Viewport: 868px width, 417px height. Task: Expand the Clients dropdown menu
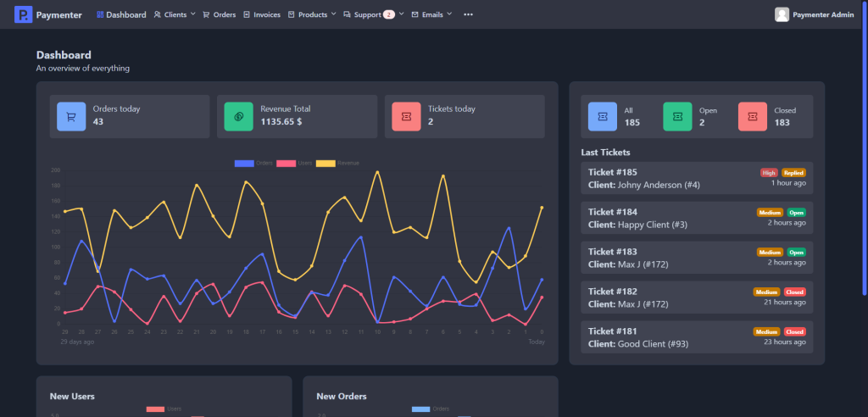pyautogui.click(x=175, y=14)
